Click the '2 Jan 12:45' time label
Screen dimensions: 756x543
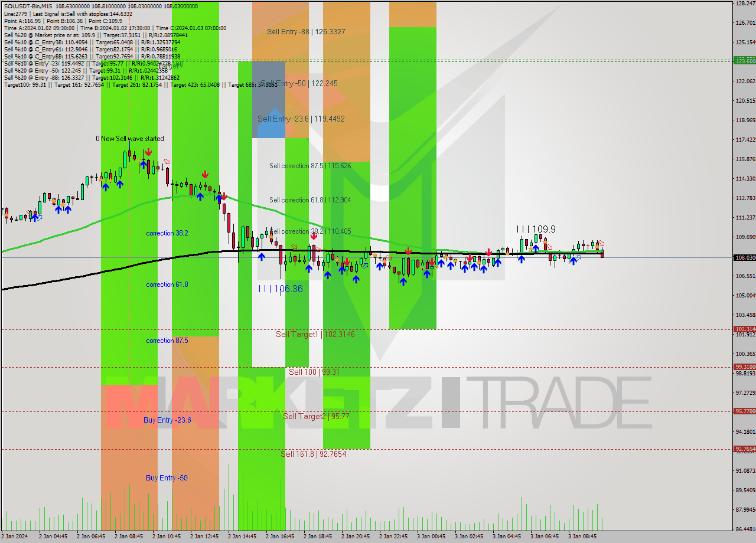point(204,537)
